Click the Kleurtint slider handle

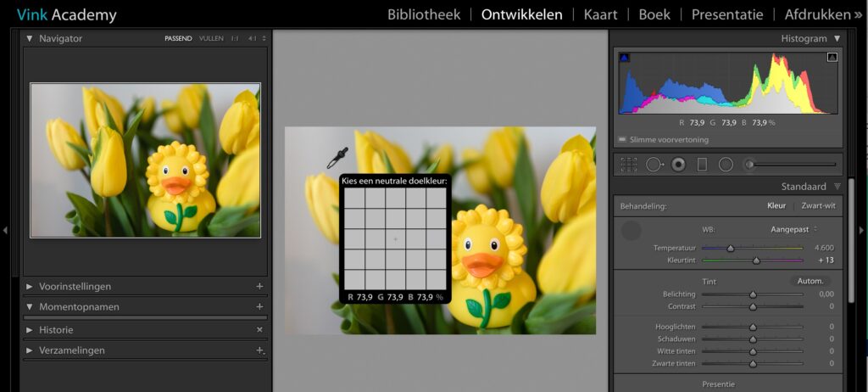click(x=756, y=260)
